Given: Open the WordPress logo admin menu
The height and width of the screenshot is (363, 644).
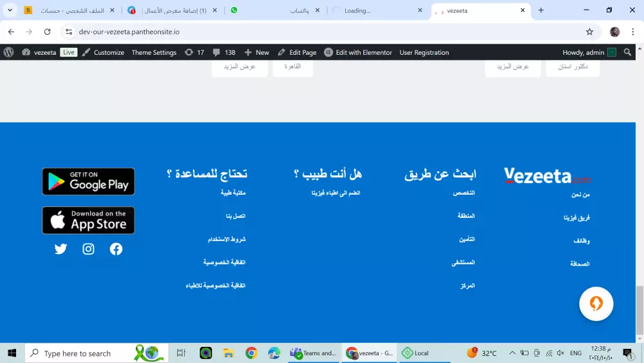Looking at the screenshot, I should [8, 52].
